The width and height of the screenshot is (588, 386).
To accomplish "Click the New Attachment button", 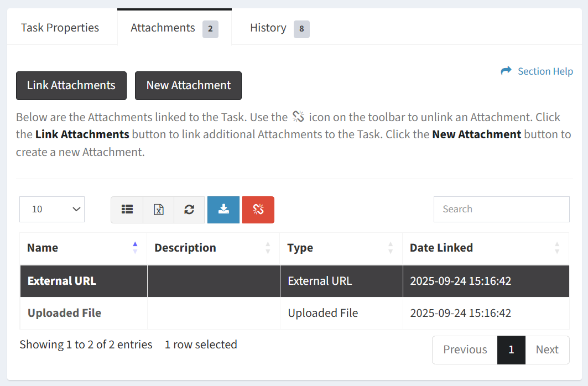I will (188, 86).
